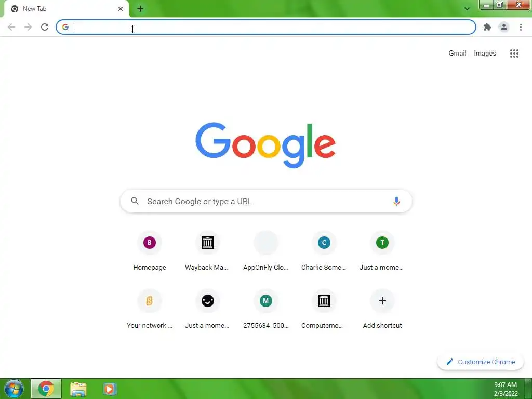Open the 2755634_500... shortcut
The image size is (532, 399).
tap(265, 309)
